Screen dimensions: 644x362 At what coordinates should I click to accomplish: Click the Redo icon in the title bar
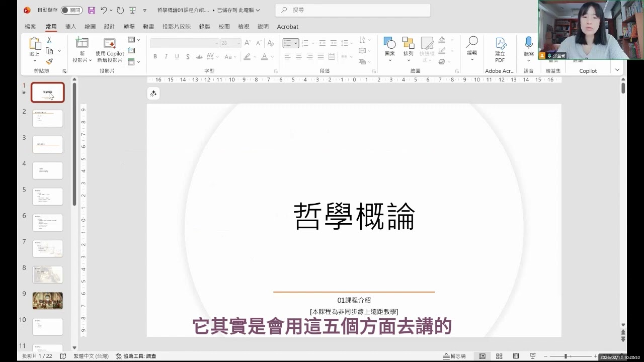pos(120,10)
